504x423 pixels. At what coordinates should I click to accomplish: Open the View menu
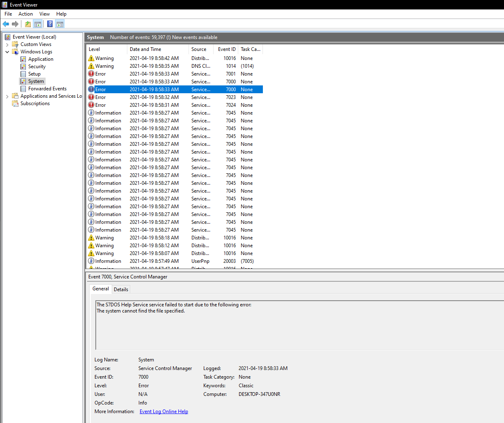[x=44, y=14]
